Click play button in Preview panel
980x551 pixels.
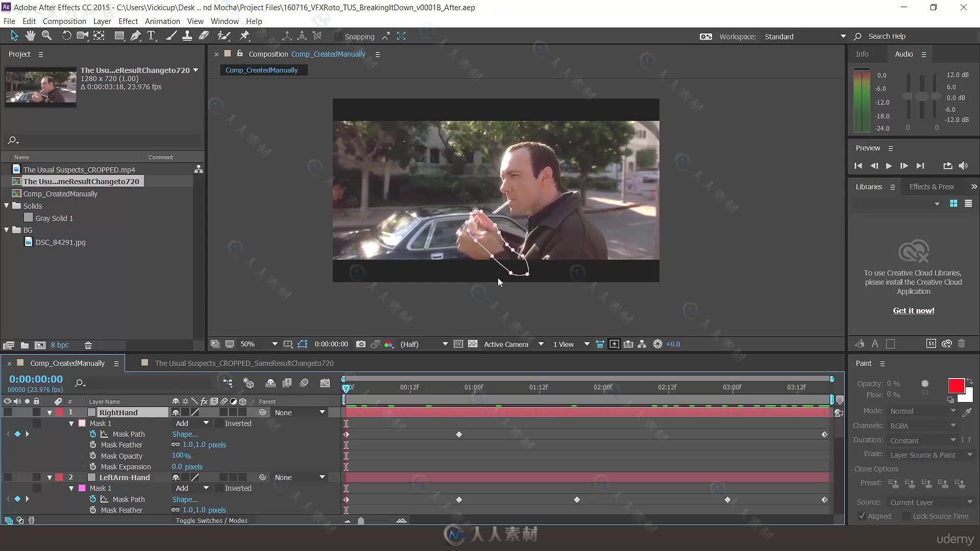pyautogui.click(x=889, y=165)
